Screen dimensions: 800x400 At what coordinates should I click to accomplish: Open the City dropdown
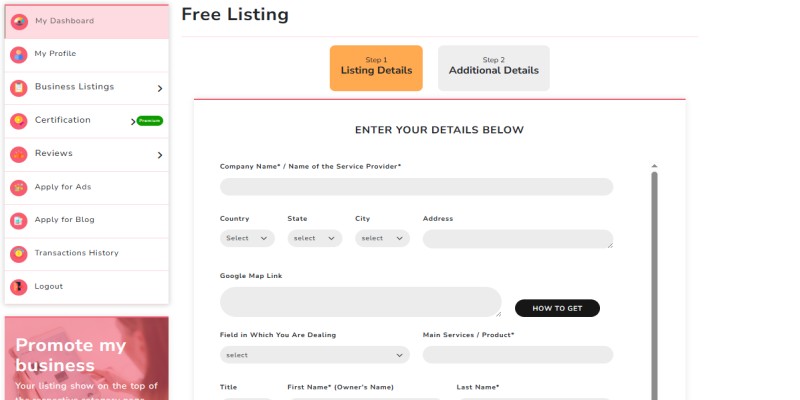pyautogui.click(x=382, y=239)
